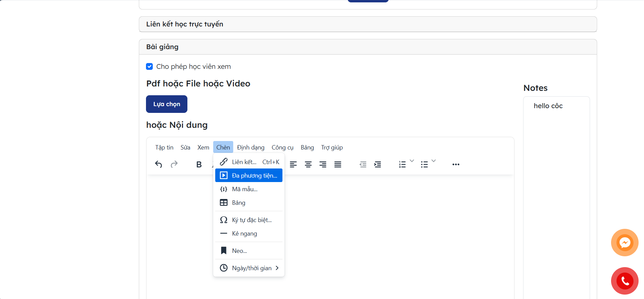This screenshot has width=644, height=299.
Task: Open the Sửa menu
Action: (185, 147)
